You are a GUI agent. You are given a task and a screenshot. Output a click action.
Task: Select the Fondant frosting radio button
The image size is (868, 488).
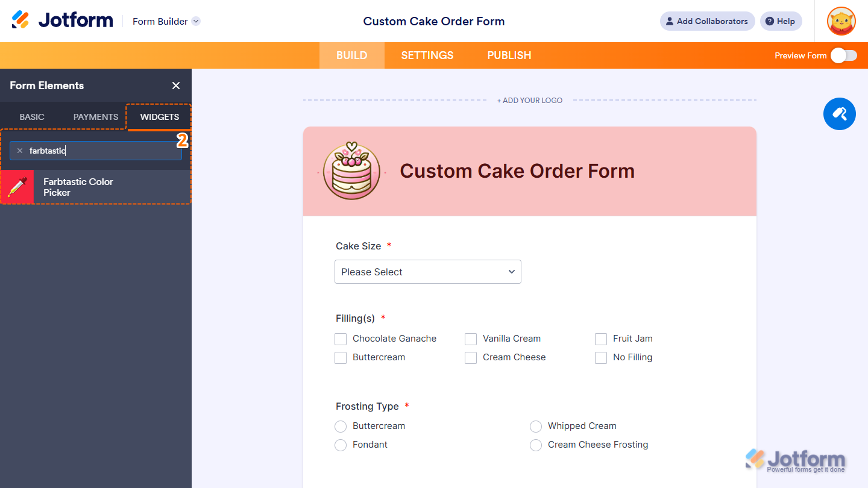(340, 445)
